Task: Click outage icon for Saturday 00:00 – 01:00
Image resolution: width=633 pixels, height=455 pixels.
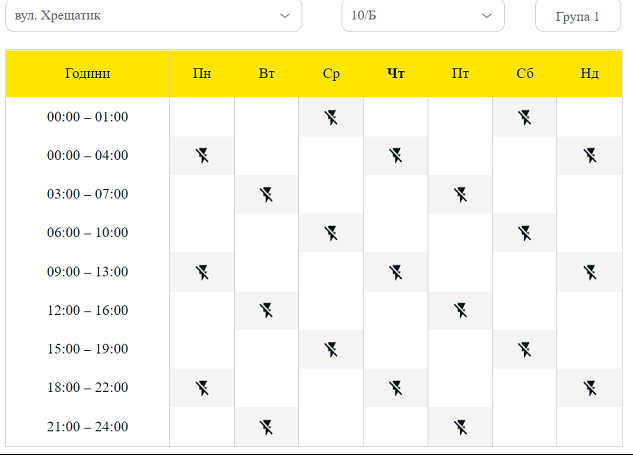Action: [x=525, y=117]
